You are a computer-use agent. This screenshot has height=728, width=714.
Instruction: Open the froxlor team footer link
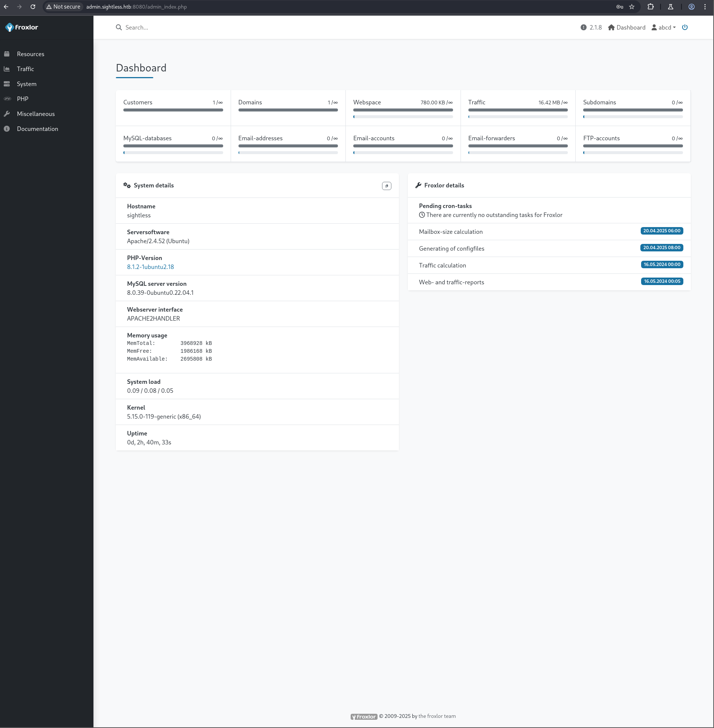pyautogui.click(x=437, y=716)
